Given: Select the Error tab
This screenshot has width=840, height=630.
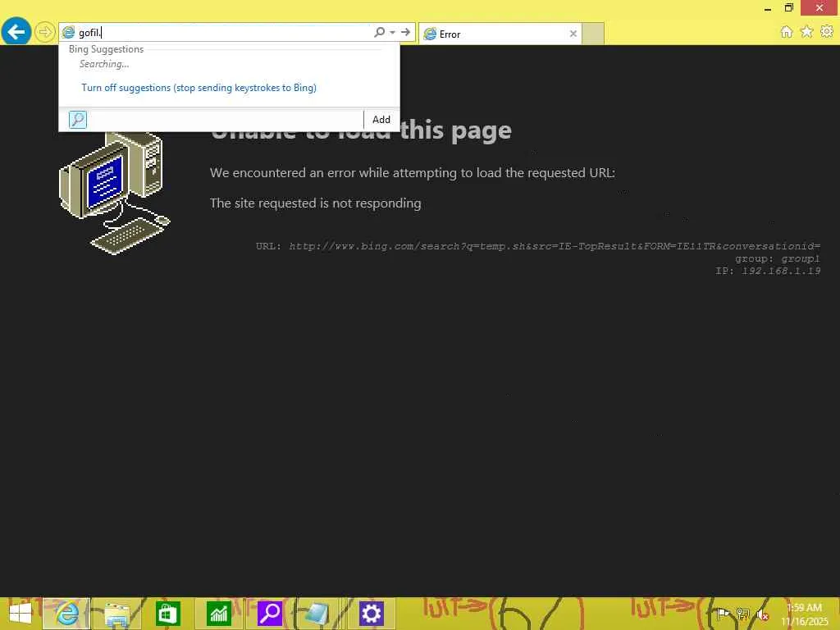Looking at the screenshot, I should click(x=500, y=34).
